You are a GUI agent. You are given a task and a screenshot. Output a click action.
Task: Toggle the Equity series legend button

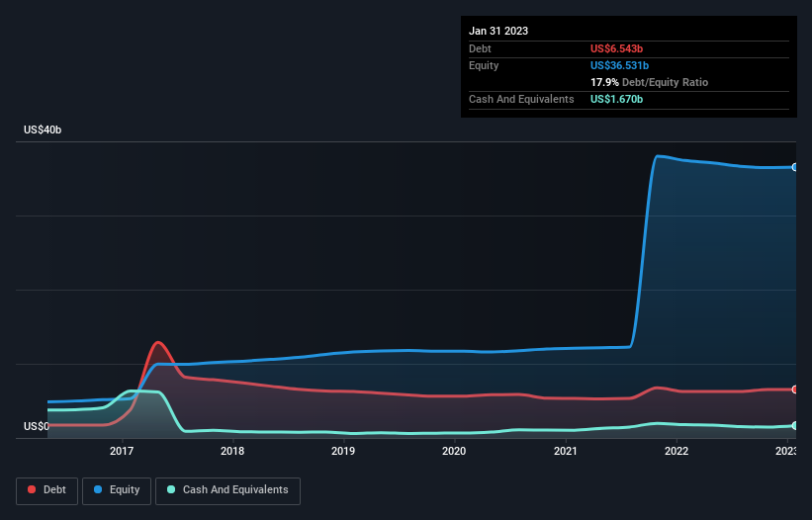coord(117,490)
